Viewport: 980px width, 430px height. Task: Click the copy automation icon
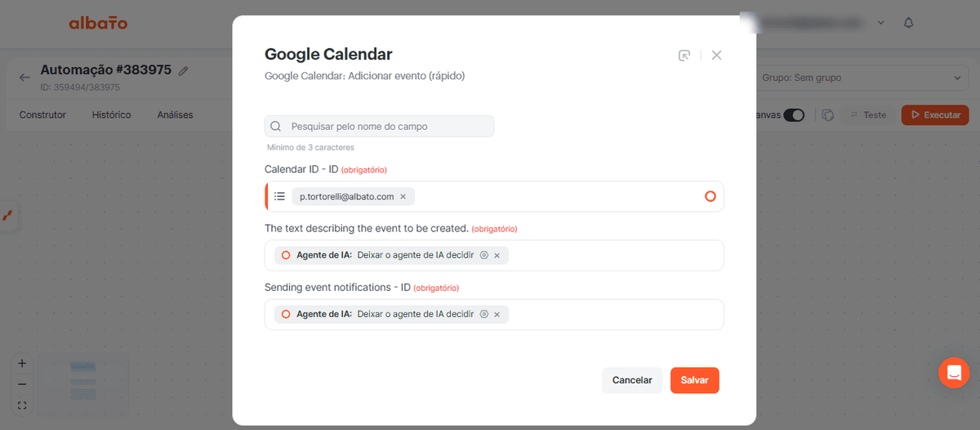(x=828, y=115)
